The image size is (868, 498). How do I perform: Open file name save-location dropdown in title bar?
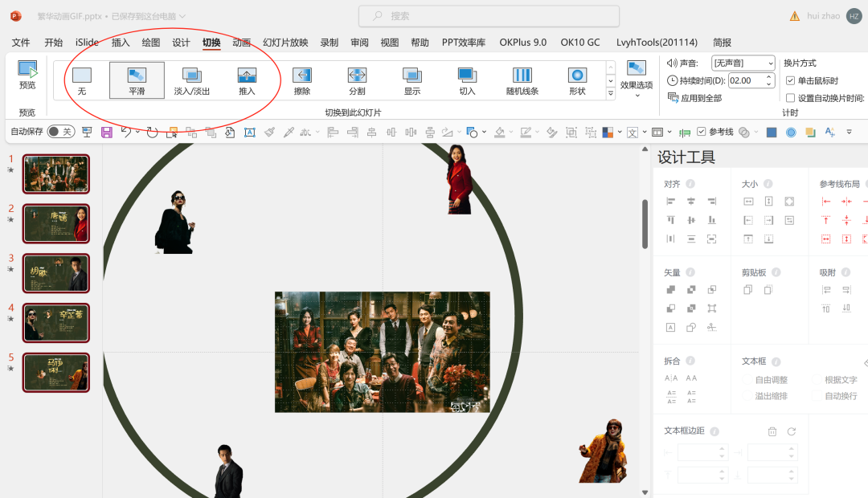[182, 17]
